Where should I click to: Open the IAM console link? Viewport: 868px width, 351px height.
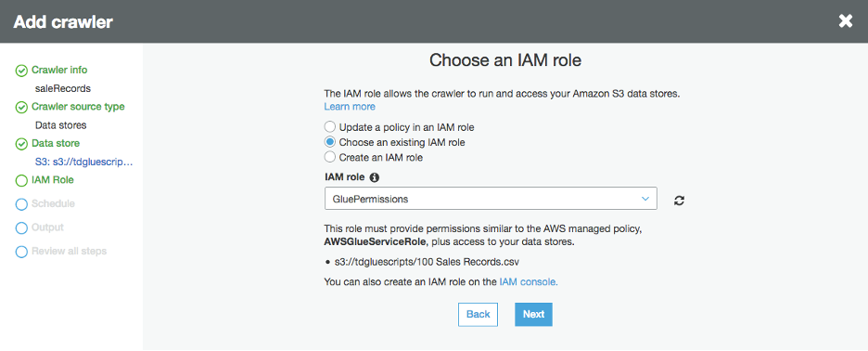[x=529, y=281]
